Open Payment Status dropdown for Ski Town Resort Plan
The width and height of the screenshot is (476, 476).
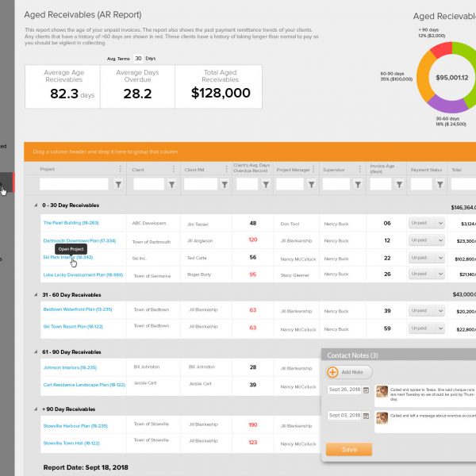pos(427,328)
